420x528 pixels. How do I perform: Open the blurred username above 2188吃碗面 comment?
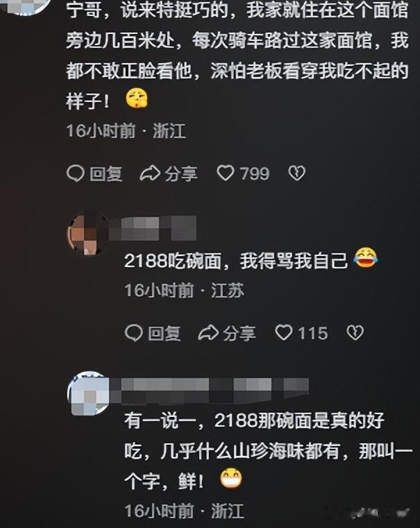tap(152, 229)
